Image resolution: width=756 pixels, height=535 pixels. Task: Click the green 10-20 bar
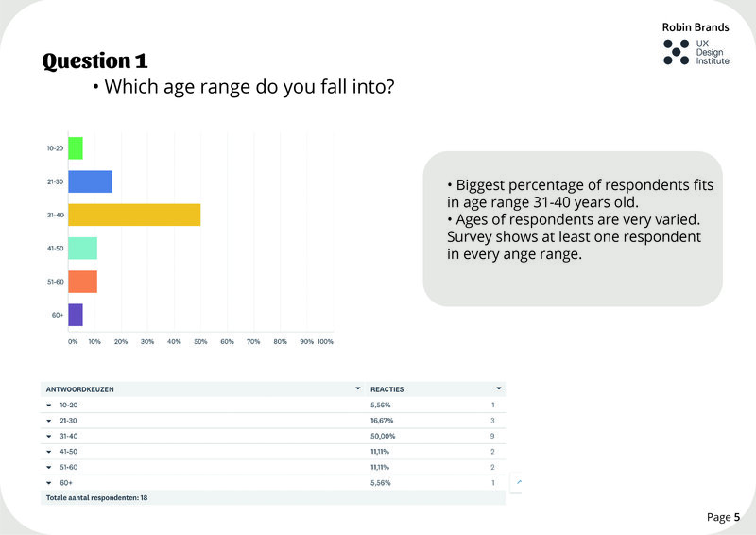76,148
